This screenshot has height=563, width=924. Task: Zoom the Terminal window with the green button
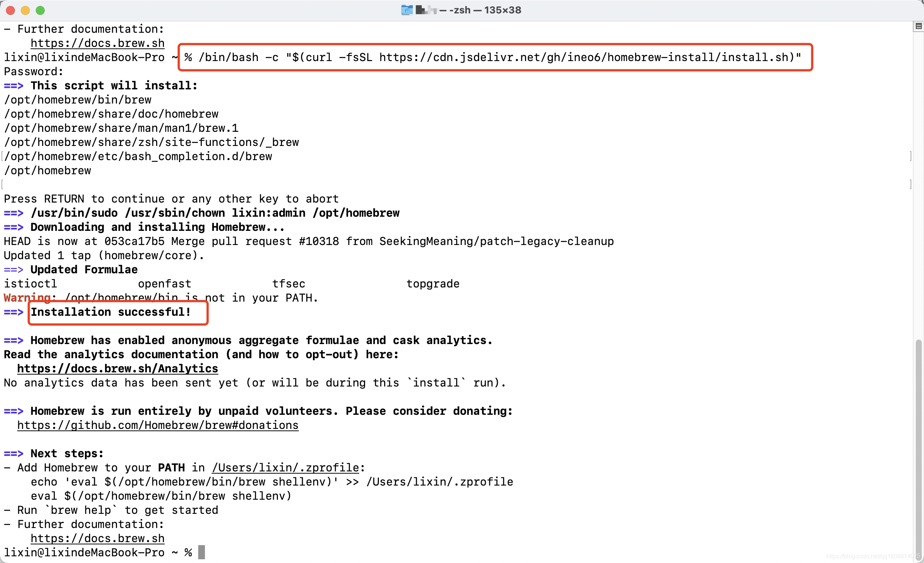(x=40, y=10)
